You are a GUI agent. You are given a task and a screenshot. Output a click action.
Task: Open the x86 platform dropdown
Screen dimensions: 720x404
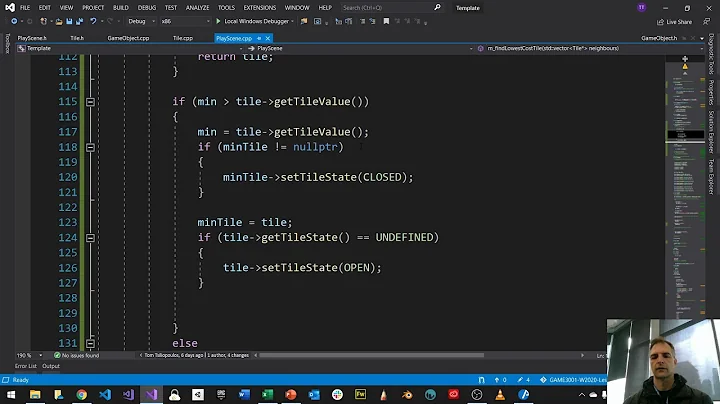(x=185, y=21)
